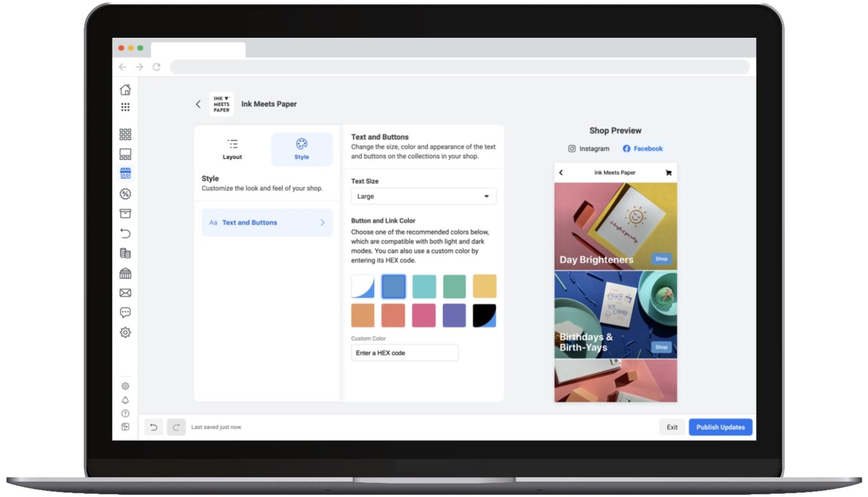Select the shops storefront icon in sidebar
This screenshot has height=497, width=868.
coord(125,174)
